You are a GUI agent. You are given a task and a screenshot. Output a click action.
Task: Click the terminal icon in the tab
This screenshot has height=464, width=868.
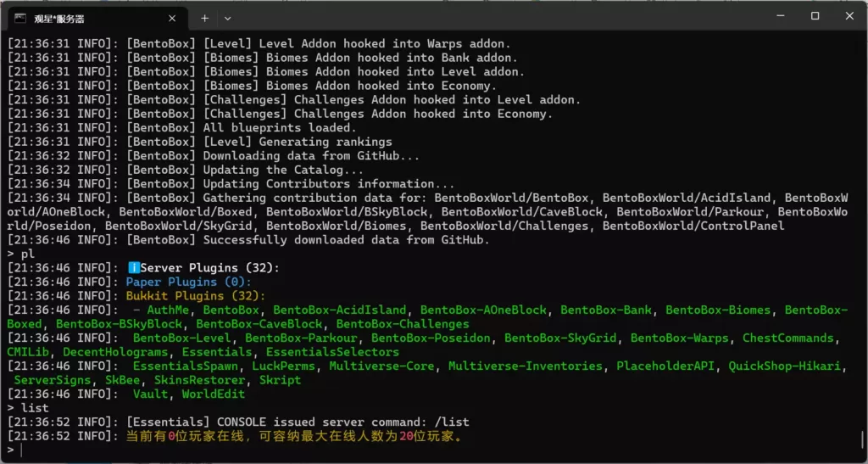coord(20,17)
